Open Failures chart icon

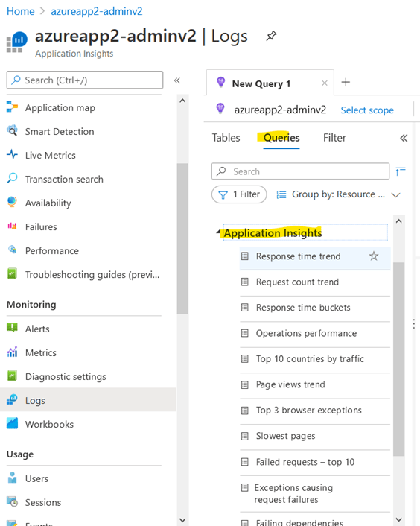click(12, 226)
